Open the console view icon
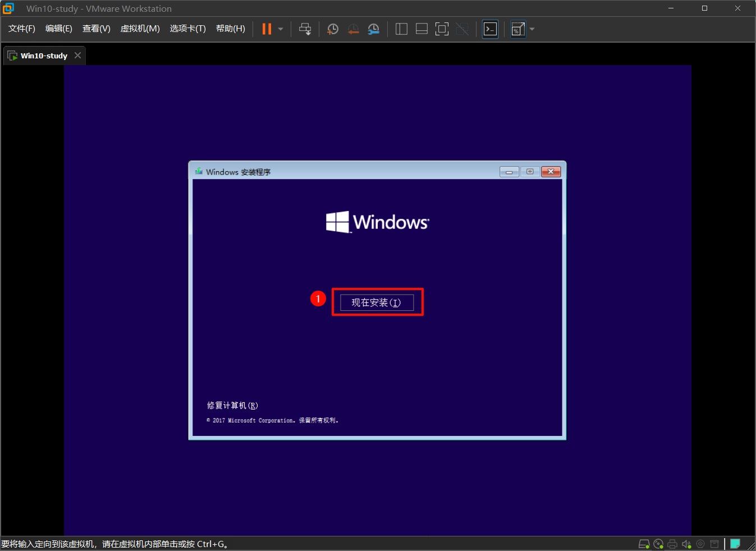756x551 pixels. click(490, 29)
